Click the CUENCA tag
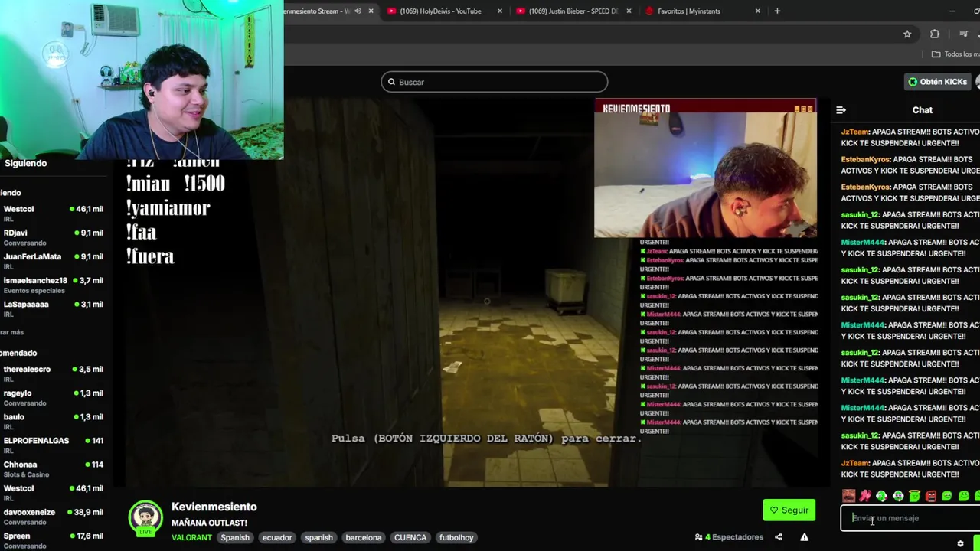Screen dimensions: 980x551 pyautogui.click(x=410, y=537)
